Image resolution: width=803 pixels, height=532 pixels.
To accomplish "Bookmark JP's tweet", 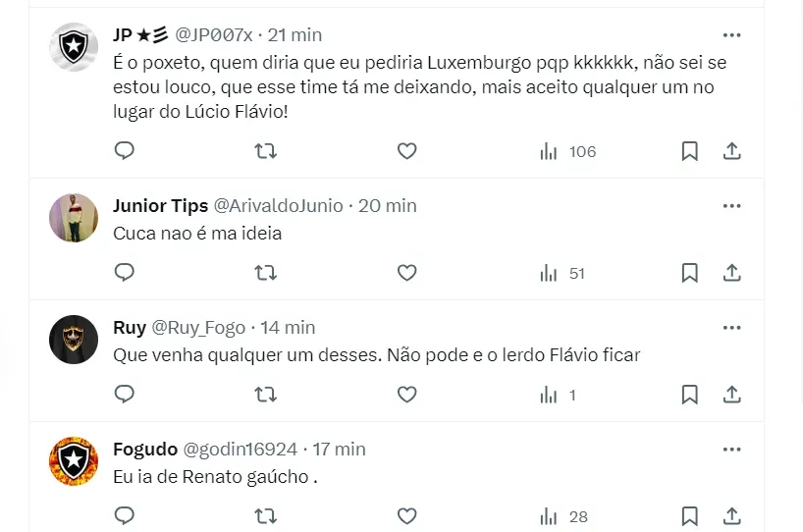I will tap(689, 151).
